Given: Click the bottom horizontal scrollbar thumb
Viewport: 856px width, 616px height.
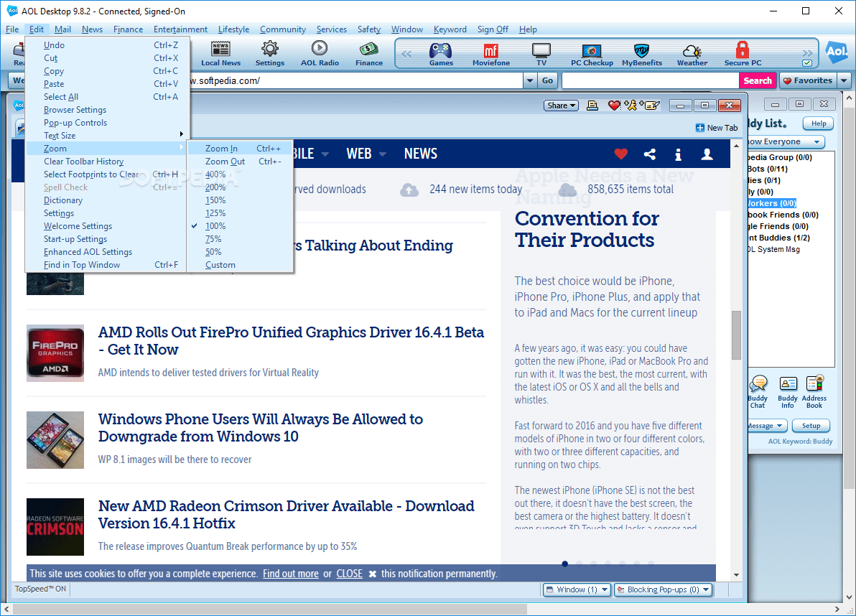Looking at the screenshot, I should (x=270, y=609).
